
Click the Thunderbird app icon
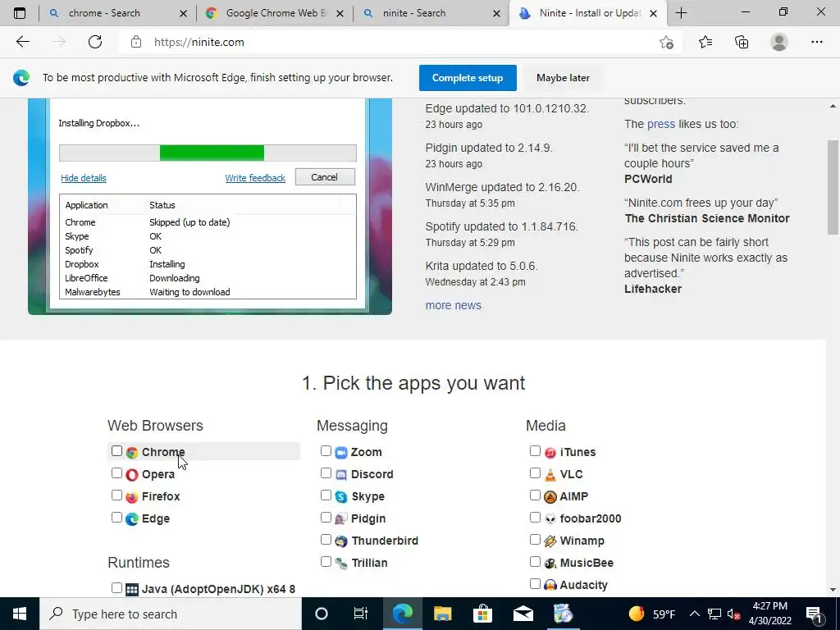coord(341,541)
